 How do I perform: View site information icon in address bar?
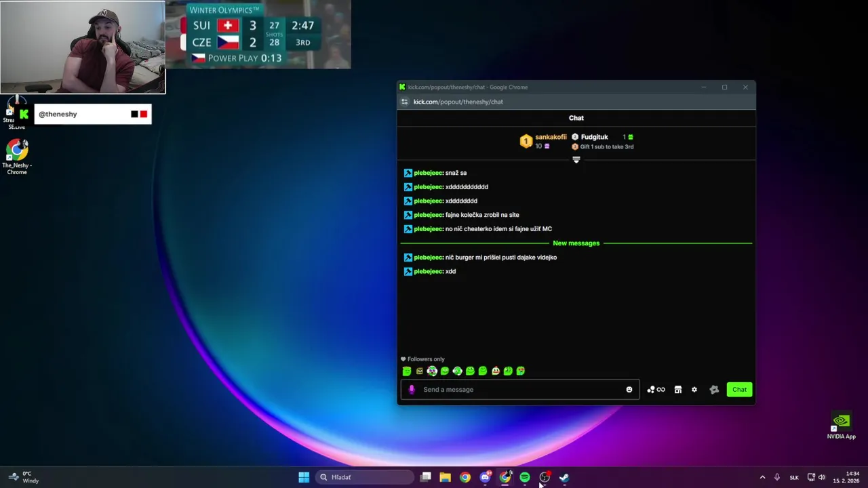(405, 102)
